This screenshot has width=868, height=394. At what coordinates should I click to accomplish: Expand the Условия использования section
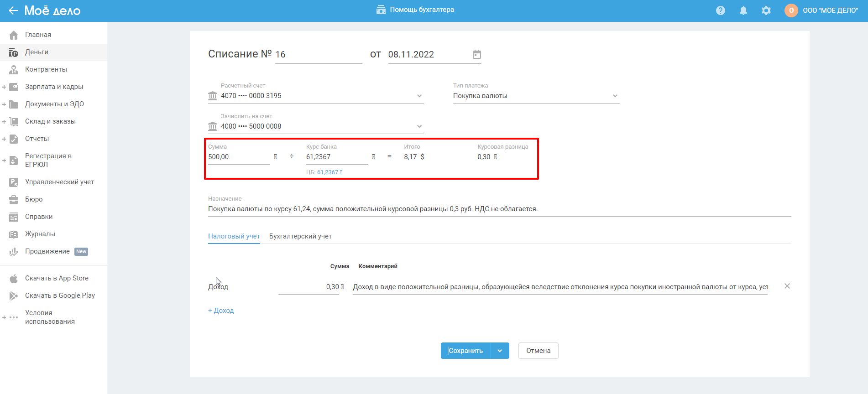[4, 317]
